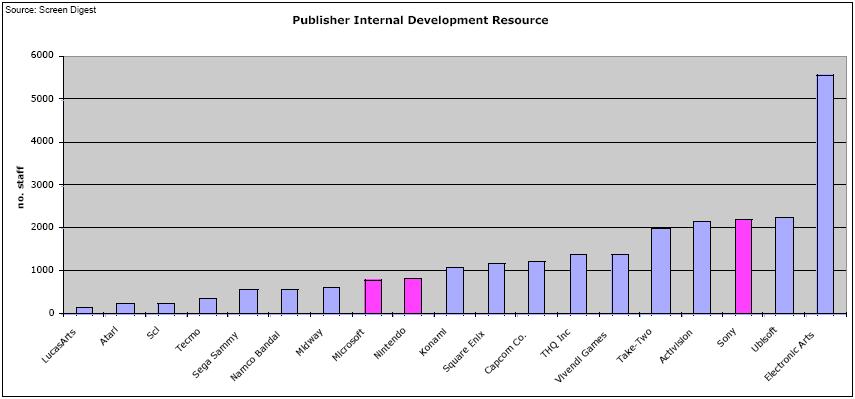Select the Atari bar
The width and height of the screenshot is (855, 399).
pyautogui.click(x=125, y=309)
